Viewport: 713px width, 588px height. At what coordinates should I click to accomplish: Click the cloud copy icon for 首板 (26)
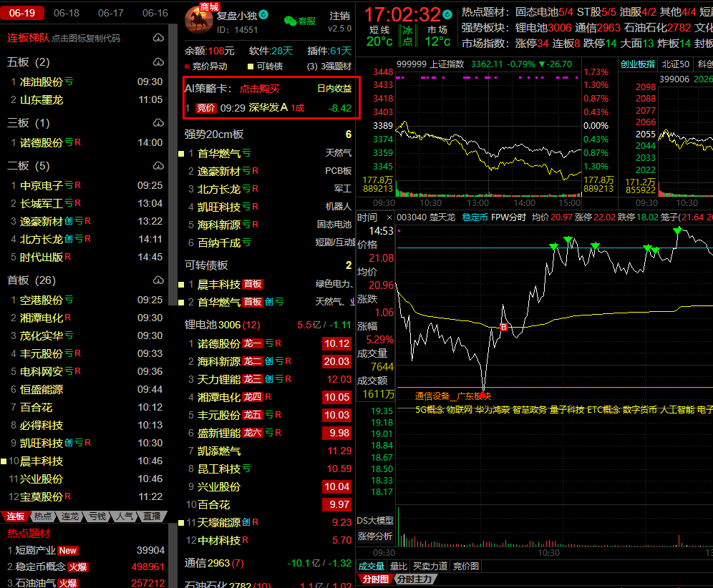(158, 280)
